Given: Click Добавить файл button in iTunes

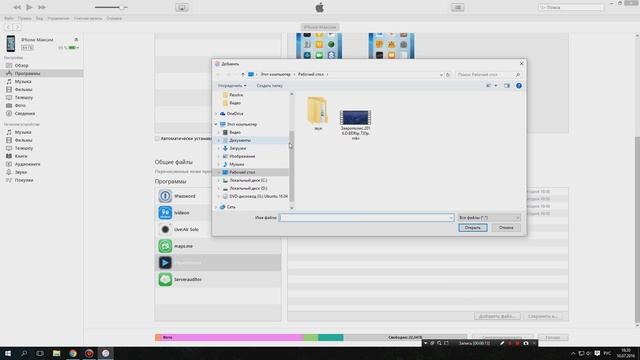Looking at the screenshot, I should (x=497, y=316).
